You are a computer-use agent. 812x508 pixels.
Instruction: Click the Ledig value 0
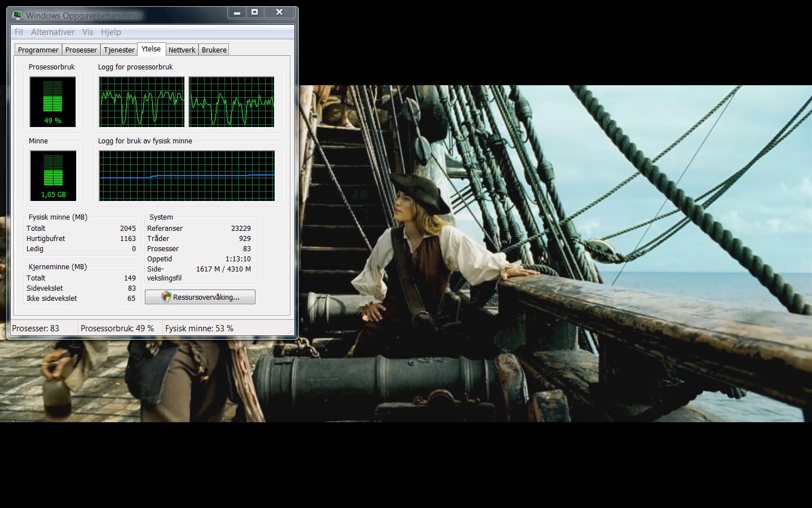pos(134,249)
